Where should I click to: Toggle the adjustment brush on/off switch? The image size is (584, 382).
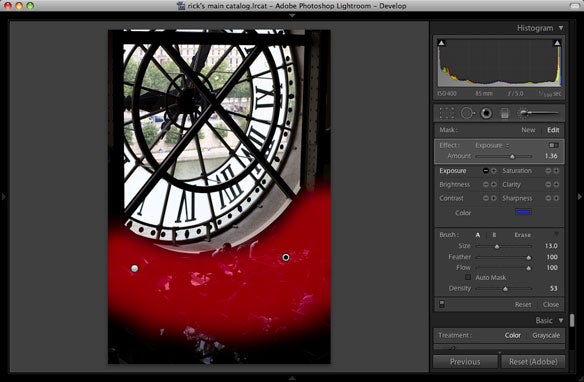(x=442, y=304)
